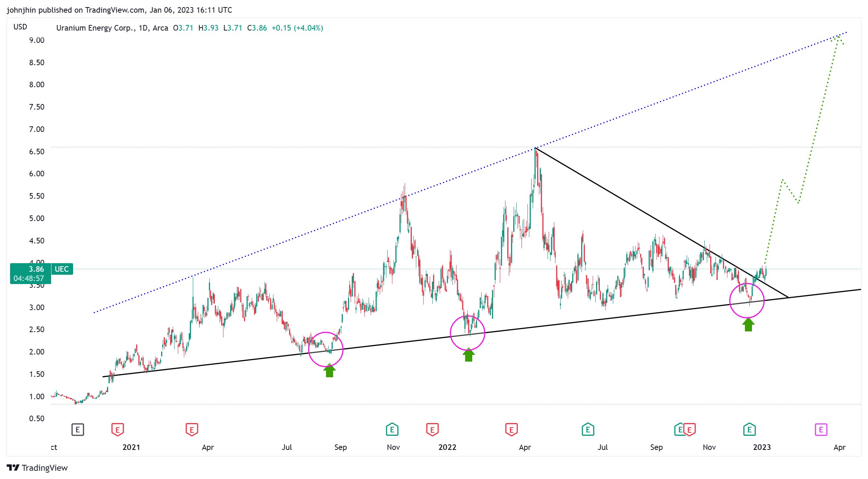Open the red earnings marker left of April 2021
This screenshot has width=868, height=479.
click(x=192, y=429)
